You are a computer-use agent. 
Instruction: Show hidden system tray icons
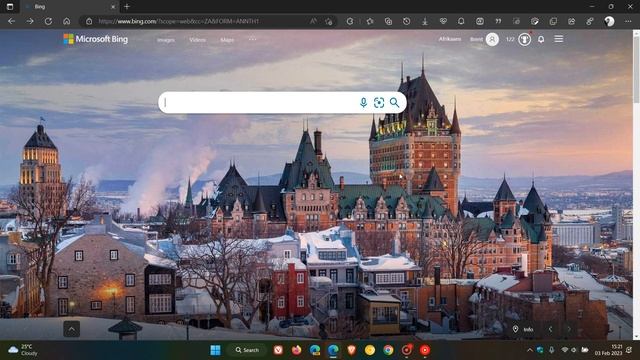click(x=529, y=350)
